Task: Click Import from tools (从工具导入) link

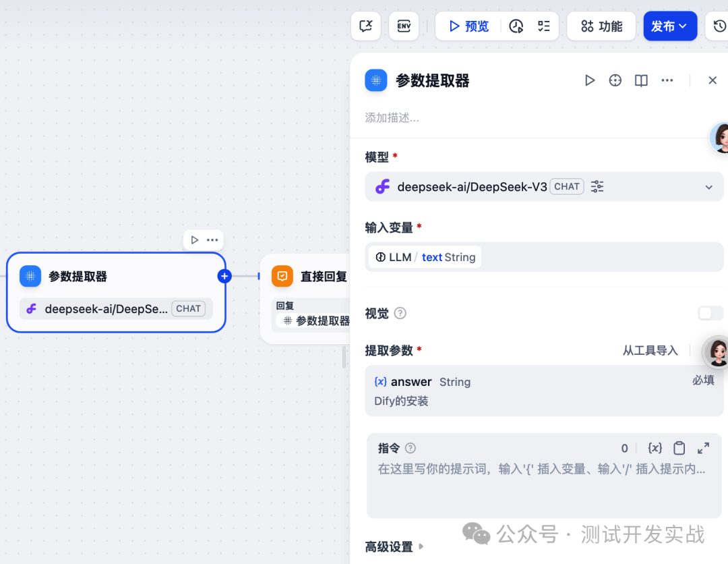Action: 650,350
